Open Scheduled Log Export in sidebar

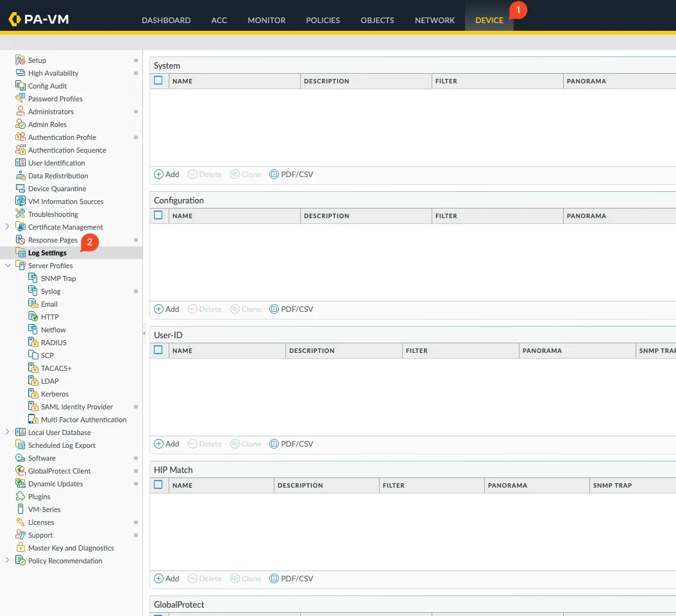pos(62,445)
